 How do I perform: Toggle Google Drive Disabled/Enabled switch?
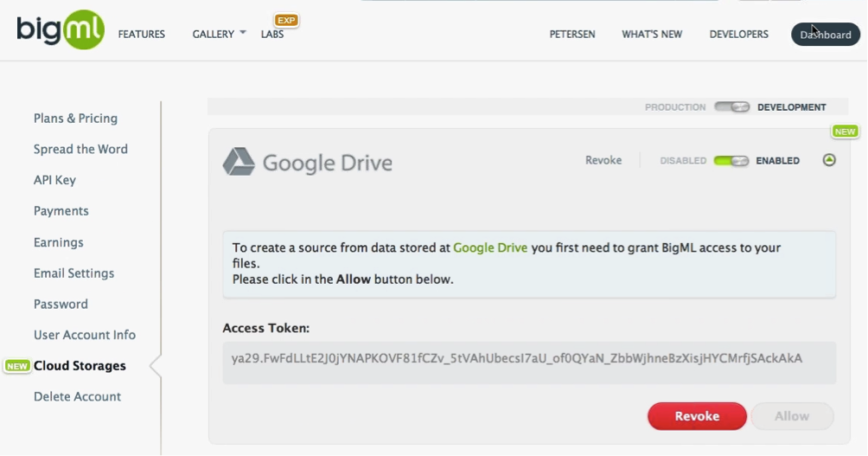tap(731, 161)
